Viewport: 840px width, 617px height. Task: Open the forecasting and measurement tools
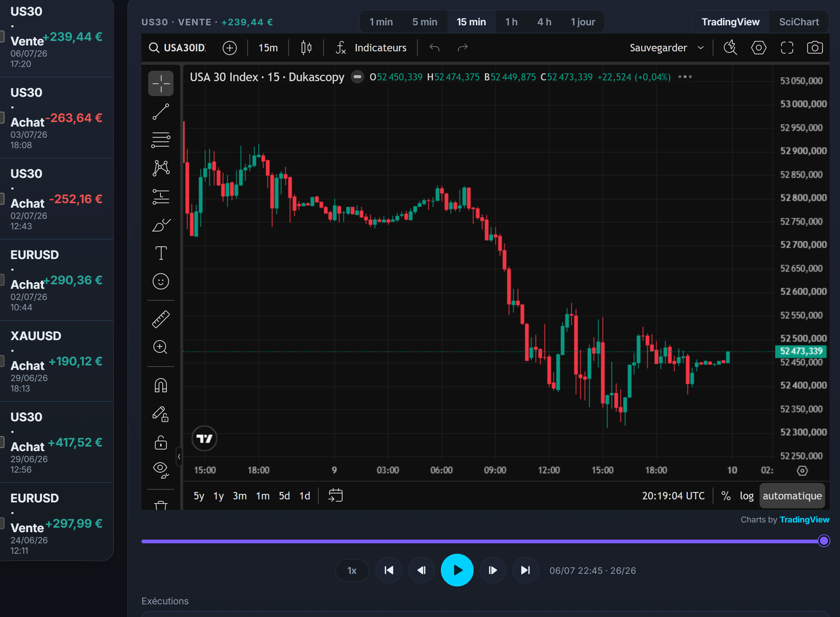click(161, 197)
